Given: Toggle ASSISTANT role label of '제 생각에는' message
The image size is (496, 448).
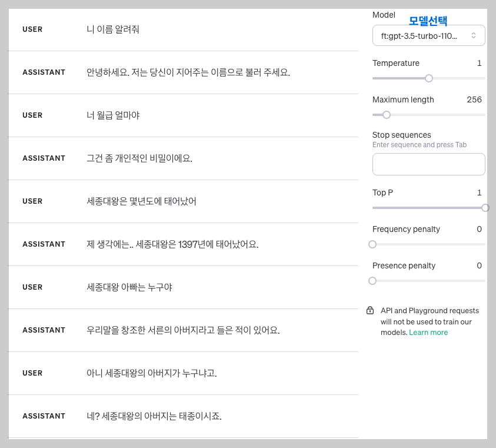Looking at the screenshot, I should tap(44, 244).
